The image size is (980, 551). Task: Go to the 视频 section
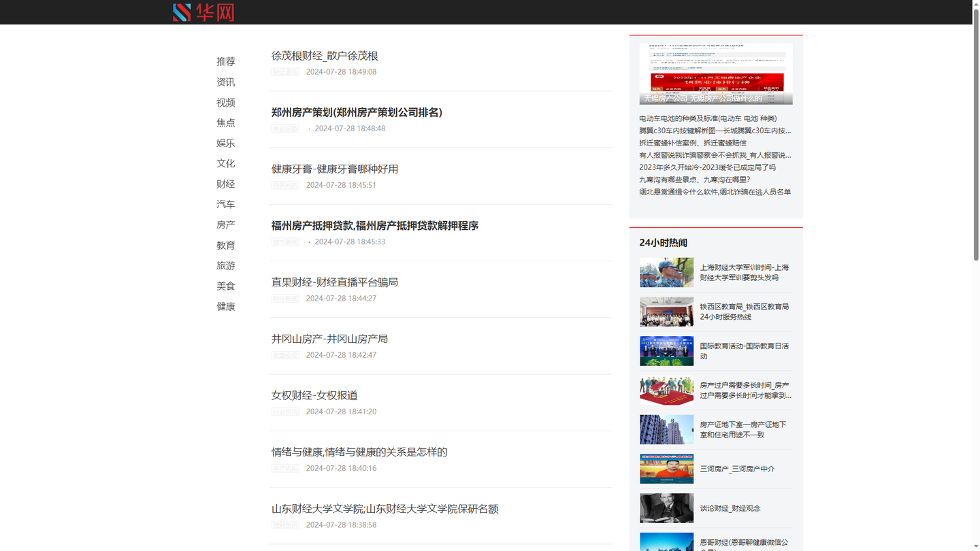coord(226,102)
